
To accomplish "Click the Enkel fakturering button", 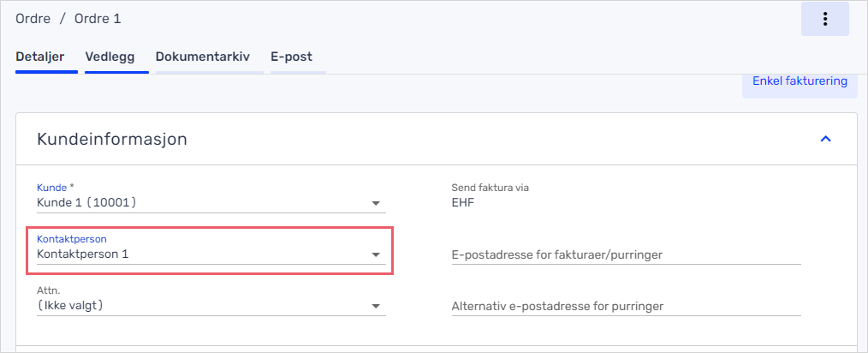I will 800,81.
